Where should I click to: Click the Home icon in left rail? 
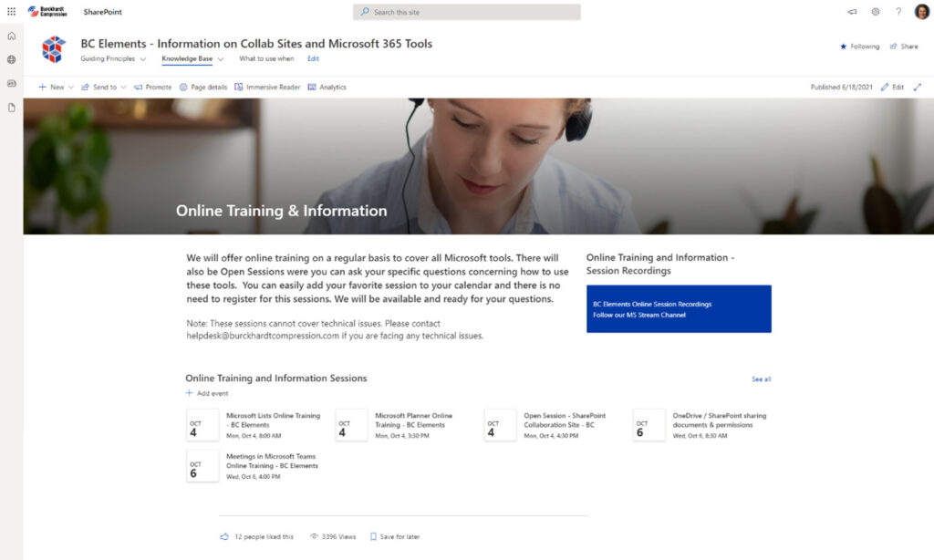click(x=11, y=36)
